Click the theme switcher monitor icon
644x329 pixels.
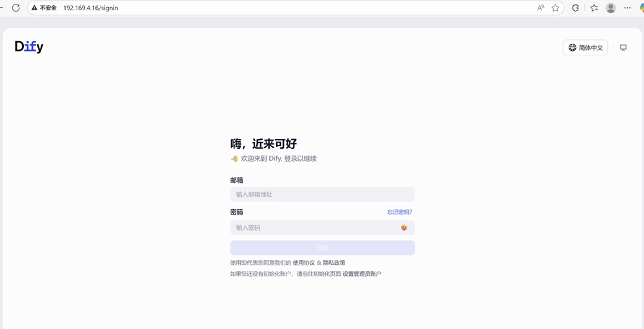click(623, 48)
